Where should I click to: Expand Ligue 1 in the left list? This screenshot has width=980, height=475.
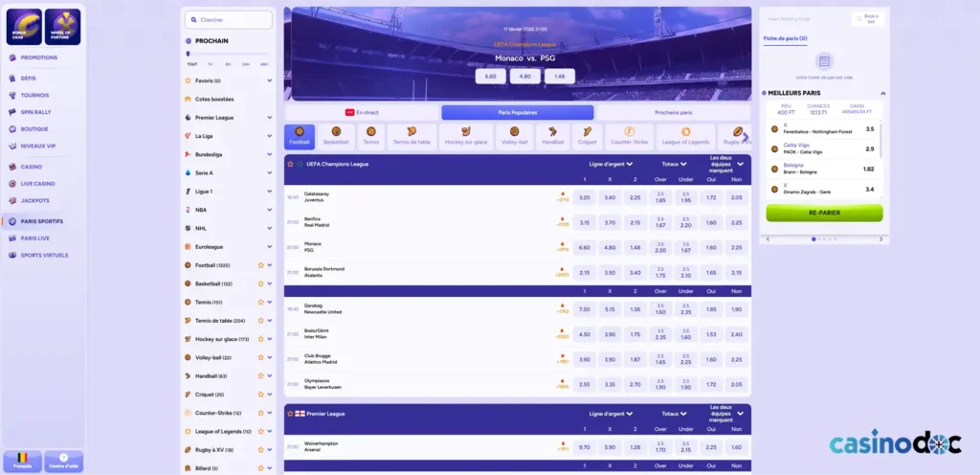click(269, 192)
